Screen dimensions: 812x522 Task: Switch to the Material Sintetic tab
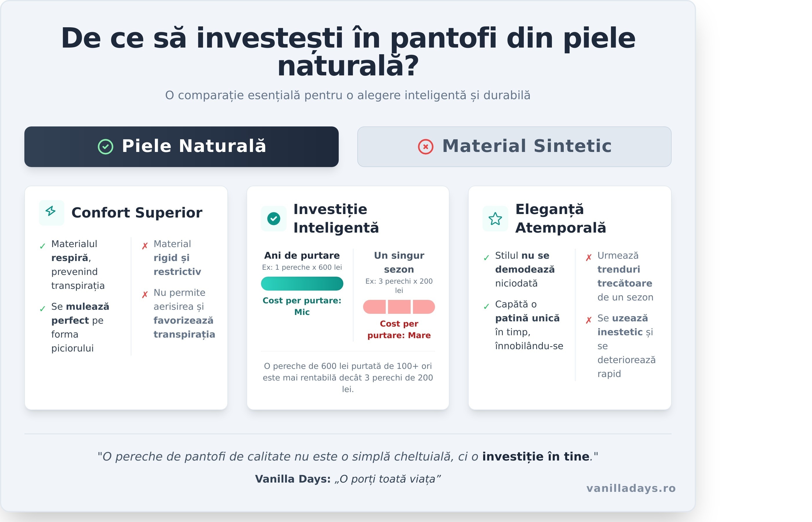(514, 147)
